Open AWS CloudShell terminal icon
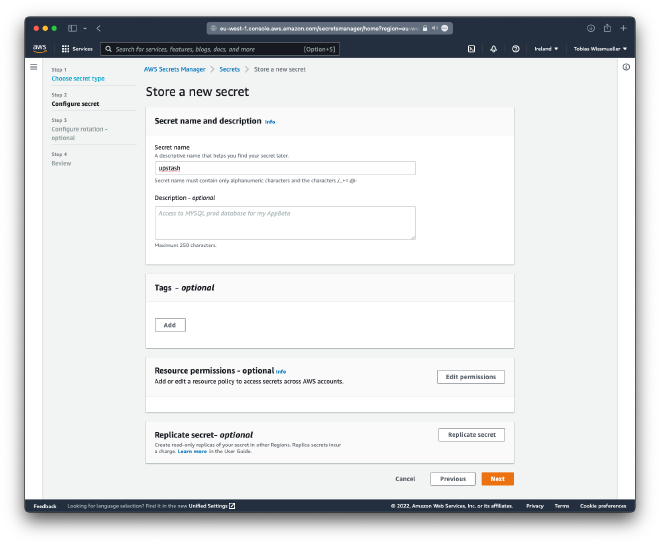The image size is (660, 545). [x=471, y=48]
